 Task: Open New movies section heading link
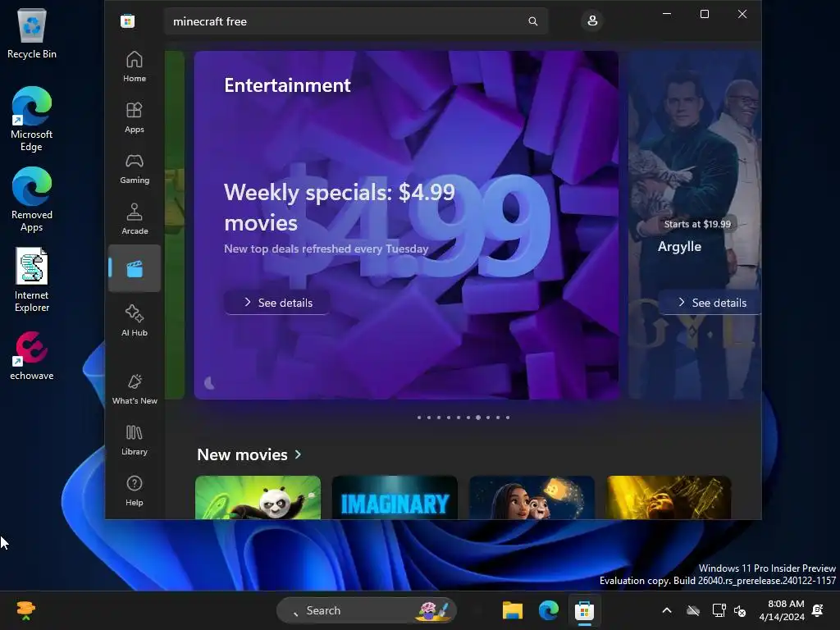click(242, 454)
